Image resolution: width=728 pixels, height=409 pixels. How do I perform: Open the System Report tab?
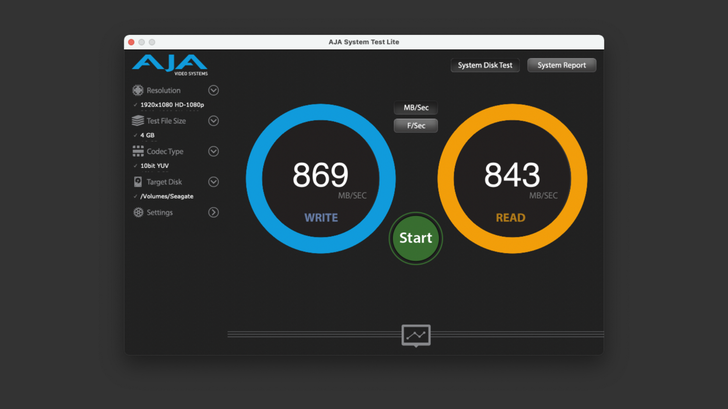click(x=562, y=65)
